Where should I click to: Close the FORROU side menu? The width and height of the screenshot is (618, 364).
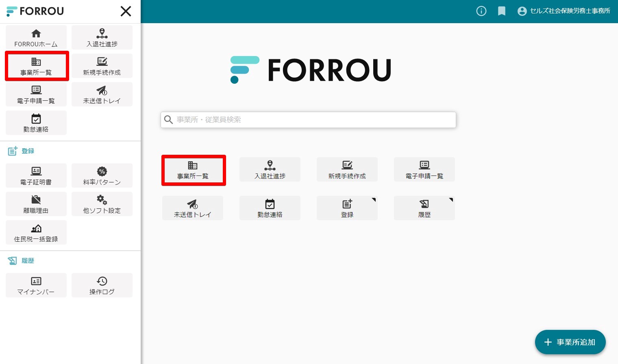(x=126, y=11)
